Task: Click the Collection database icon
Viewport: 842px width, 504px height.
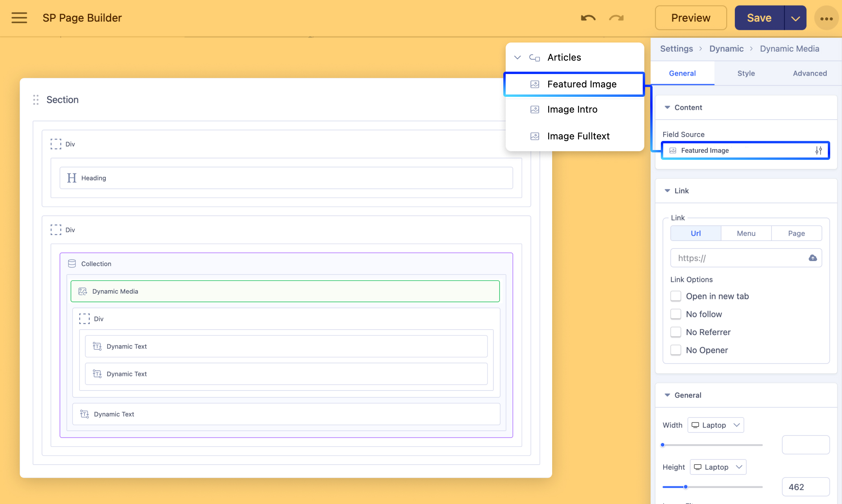Action: (x=72, y=263)
